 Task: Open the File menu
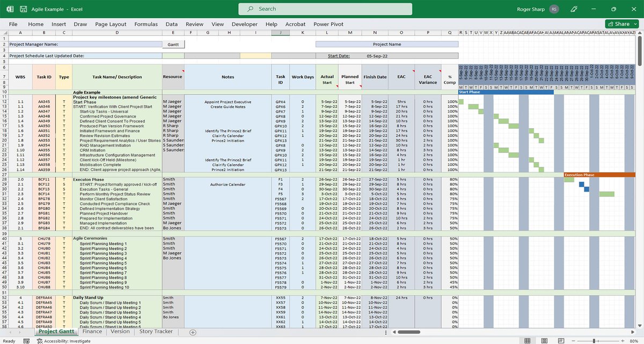(13, 24)
